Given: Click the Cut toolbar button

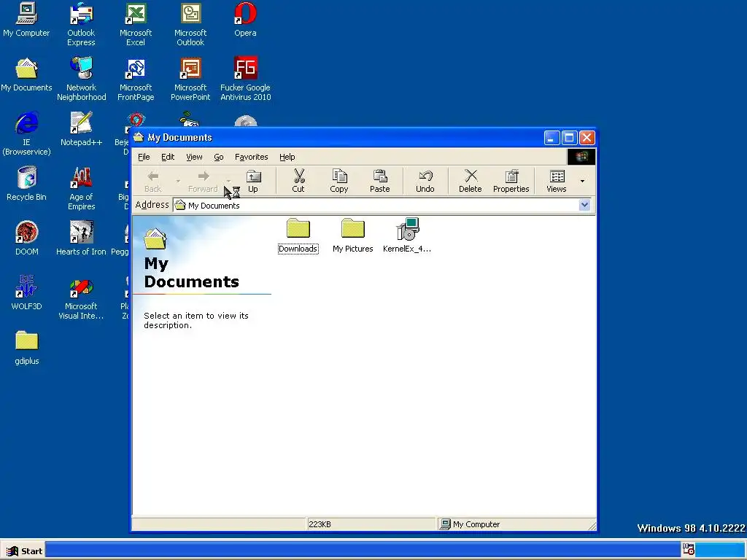Looking at the screenshot, I should 298,182.
